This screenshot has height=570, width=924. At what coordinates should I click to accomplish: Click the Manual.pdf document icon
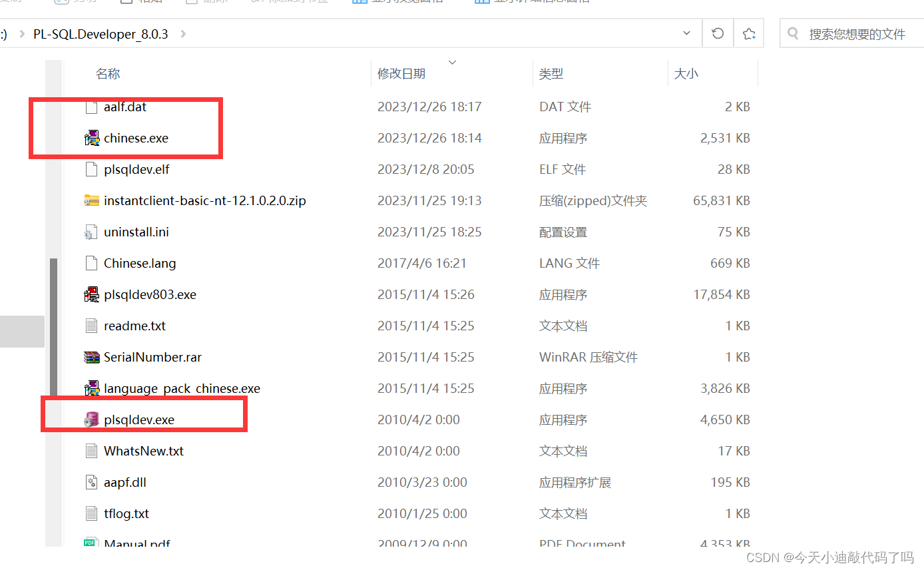(91, 543)
